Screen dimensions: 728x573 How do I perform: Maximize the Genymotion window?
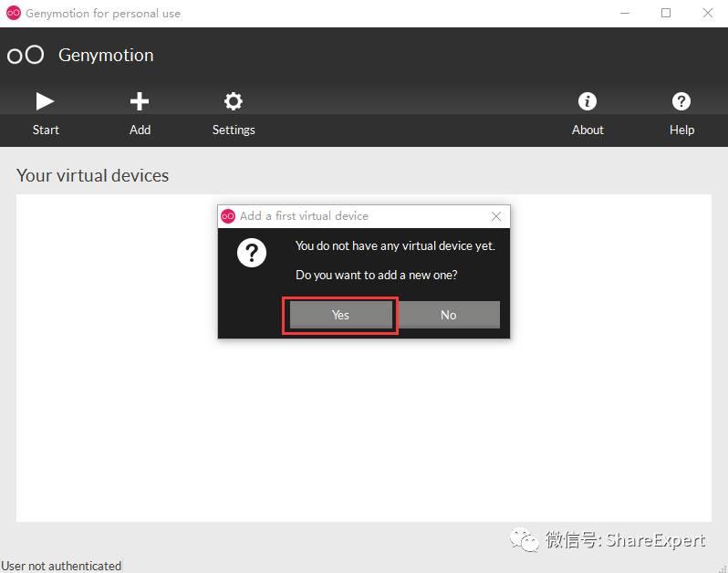click(666, 13)
